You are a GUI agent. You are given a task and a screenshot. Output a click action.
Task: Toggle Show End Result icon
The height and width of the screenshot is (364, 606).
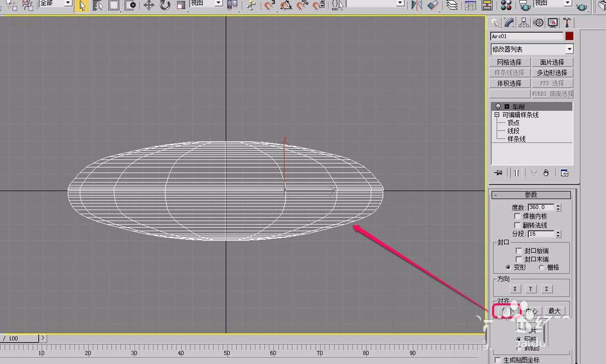[517, 173]
